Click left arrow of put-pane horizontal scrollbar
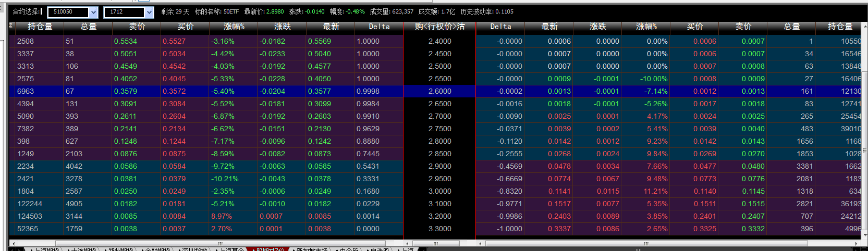 tap(480, 243)
